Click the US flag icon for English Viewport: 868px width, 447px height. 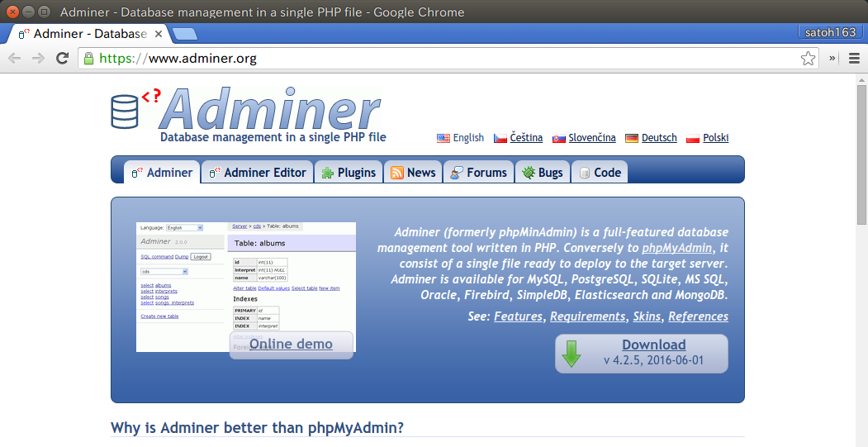pyautogui.click(x=443, y=139)
